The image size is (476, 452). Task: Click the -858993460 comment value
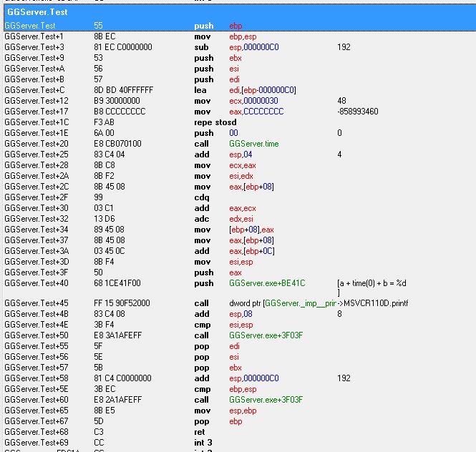358,112
